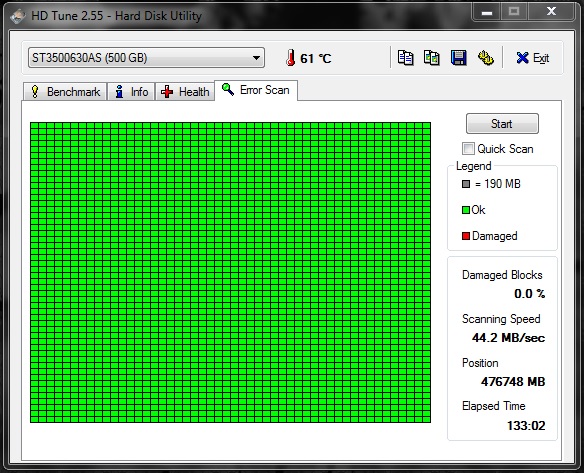Select the Error Scan tab

[x=256, y=90]
